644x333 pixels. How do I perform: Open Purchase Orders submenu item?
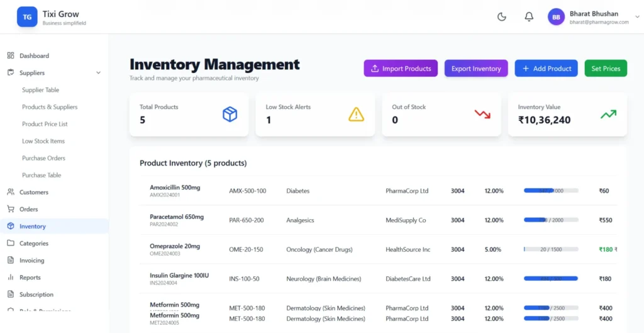(x=43, y=158)
